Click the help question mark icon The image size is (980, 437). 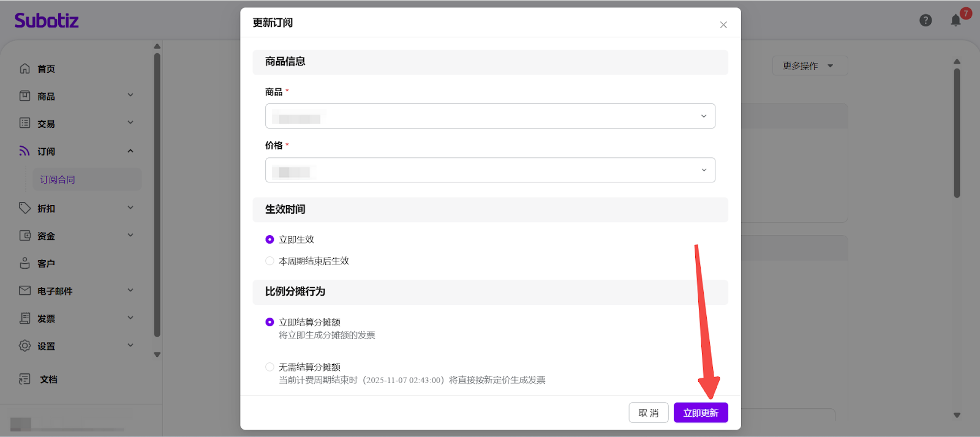(x=925, y=21)
